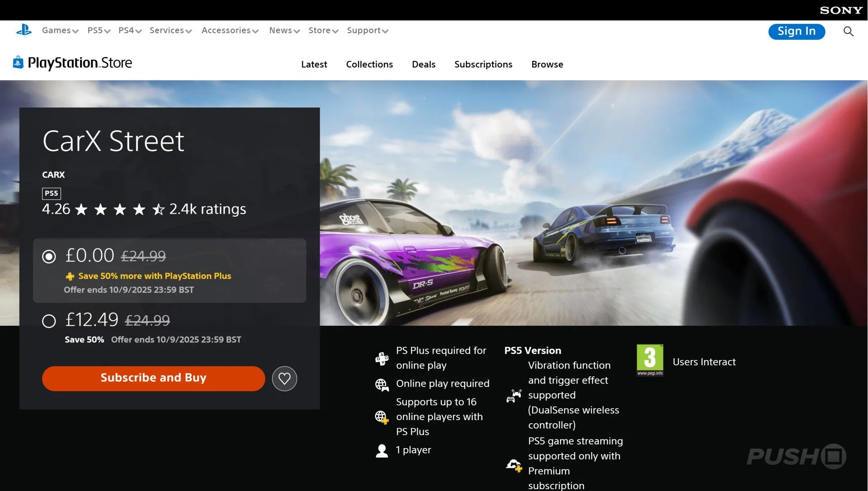Select the £12.49 price option
The height and width of the screenshot is (491, 868).
coord(49,321)
